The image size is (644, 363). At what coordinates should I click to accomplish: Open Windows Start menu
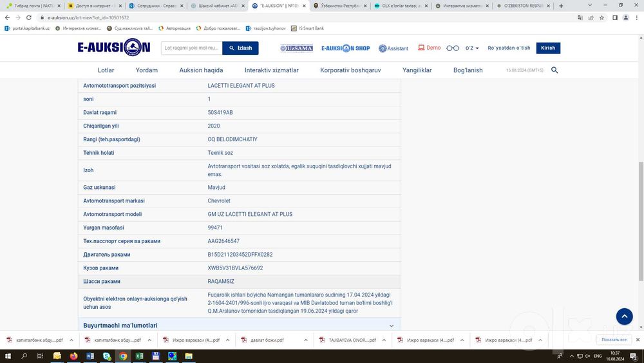tap(8, 356)
